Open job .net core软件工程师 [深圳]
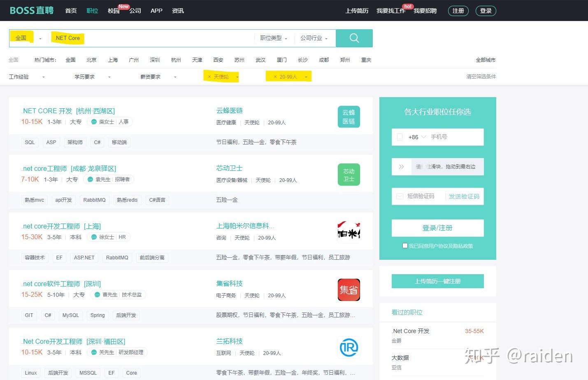Viewport: 588px width, 380px height. [61, 284]
